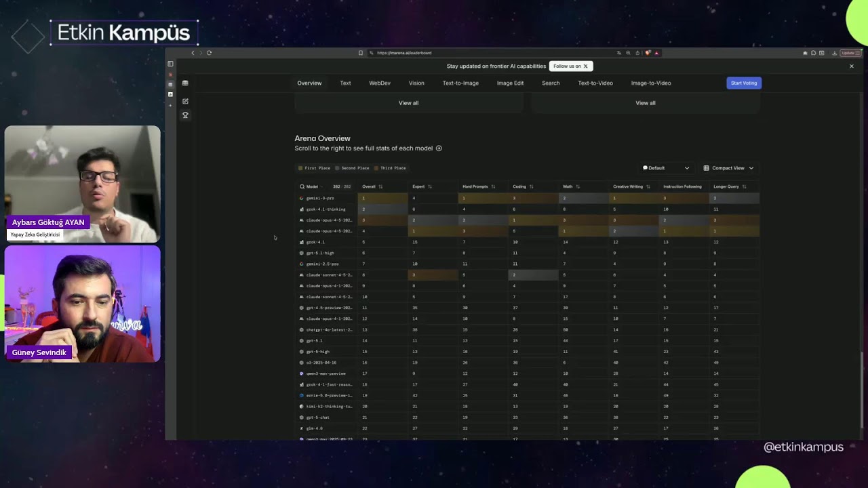Click the browser back arrow
The width and height of the screenshot is (868, 488).
[193, 53]
